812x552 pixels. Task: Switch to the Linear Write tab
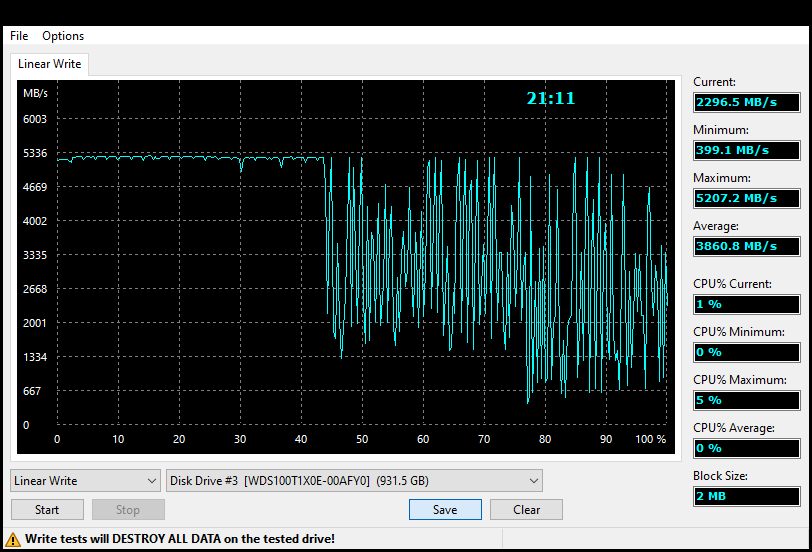(50, 64)
